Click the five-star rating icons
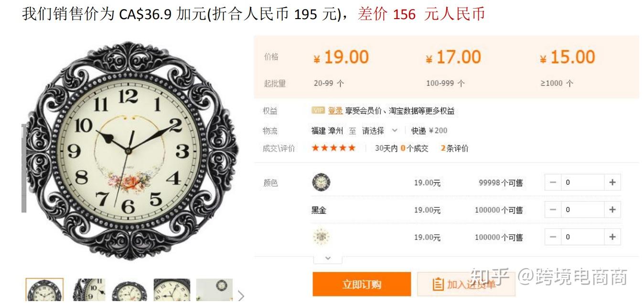 click(333, 148)
